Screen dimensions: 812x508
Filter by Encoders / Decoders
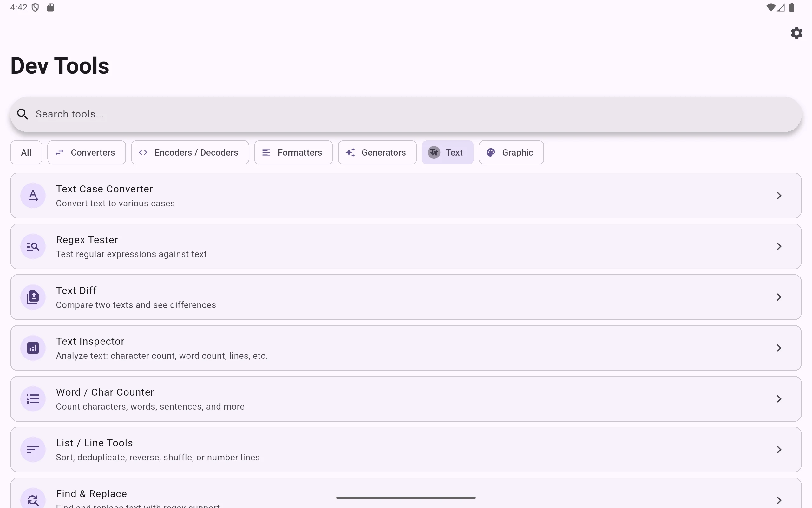tap(190, 152)
